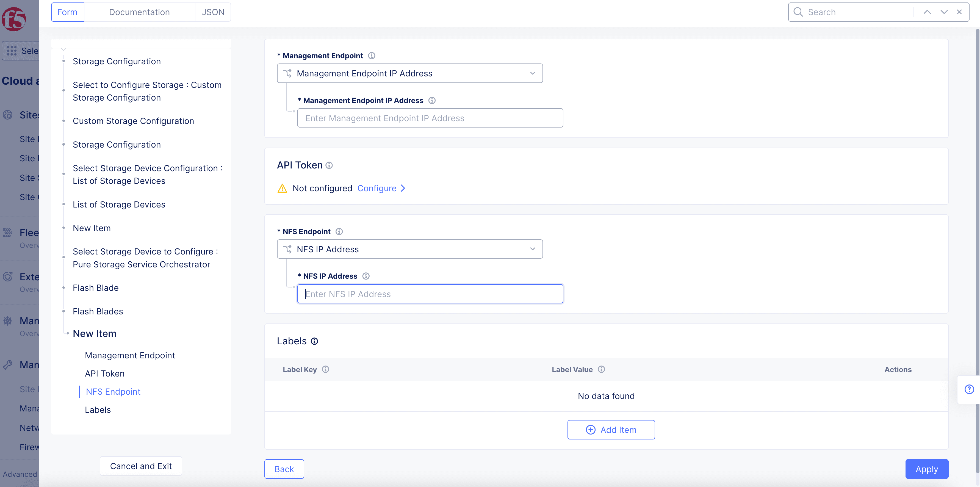Switch to the JSON tab
This screenshot has width=980, height=487.
213,12
